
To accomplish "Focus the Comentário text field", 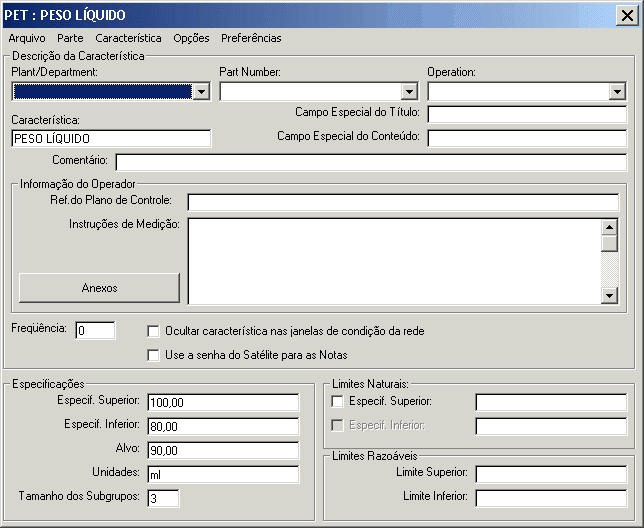I will point(371,162).
